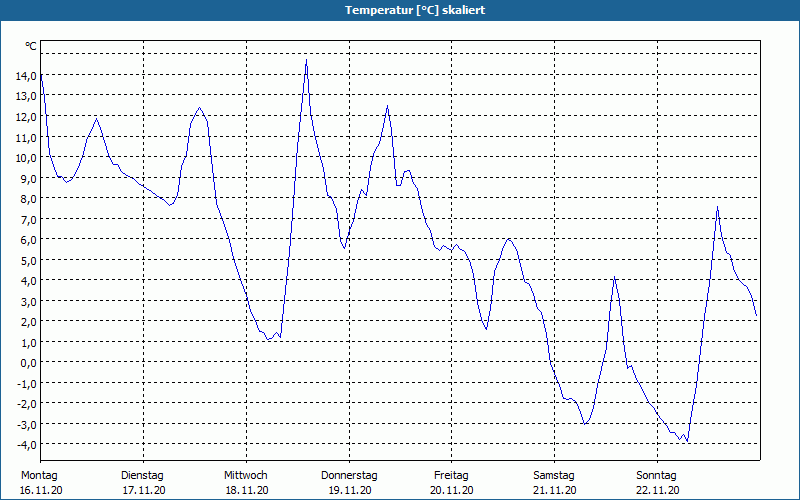Click the Freitag day label

(x=452, y=476)
